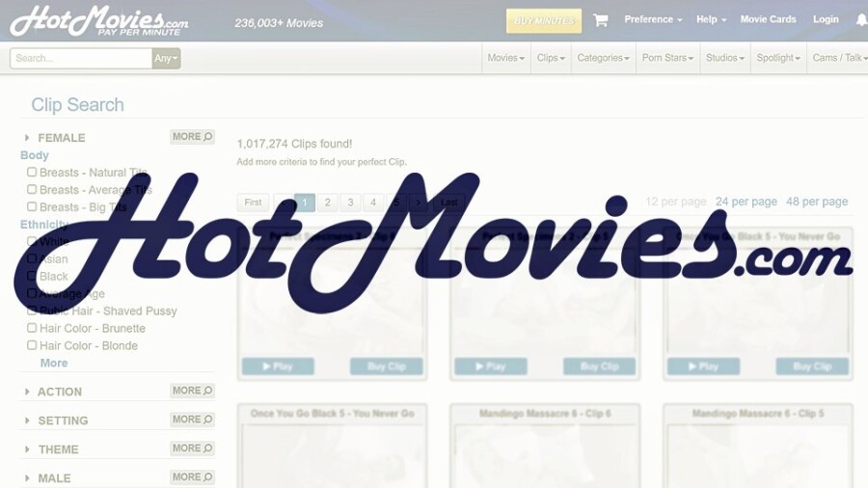The width and height of the screenshot is (868, 488).
Task: Click the MORE magnifier beside ACTION
Action: click(192, 391)
